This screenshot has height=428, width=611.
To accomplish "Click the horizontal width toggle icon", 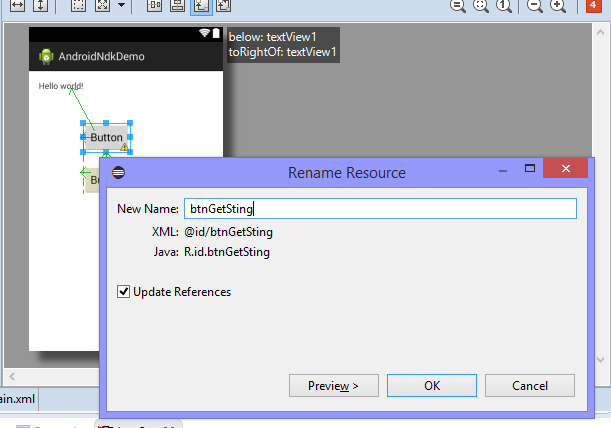I will [17, 6].
